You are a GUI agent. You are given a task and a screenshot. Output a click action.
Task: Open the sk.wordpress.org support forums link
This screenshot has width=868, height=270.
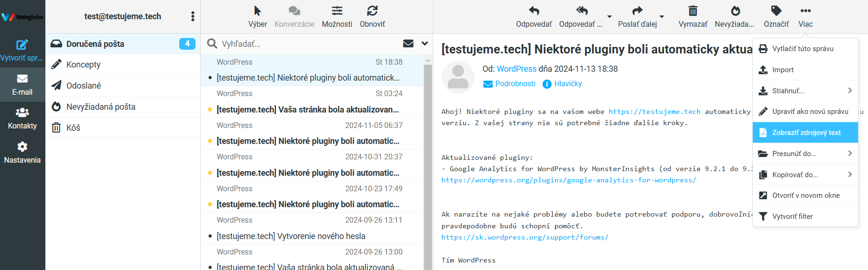[x=525, y=237]
